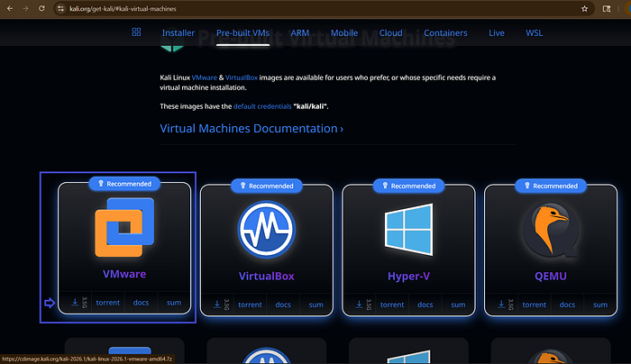Open the QEMU sum link
The height and width of the screenshot is (364, 631).
[x=600, y=305]
